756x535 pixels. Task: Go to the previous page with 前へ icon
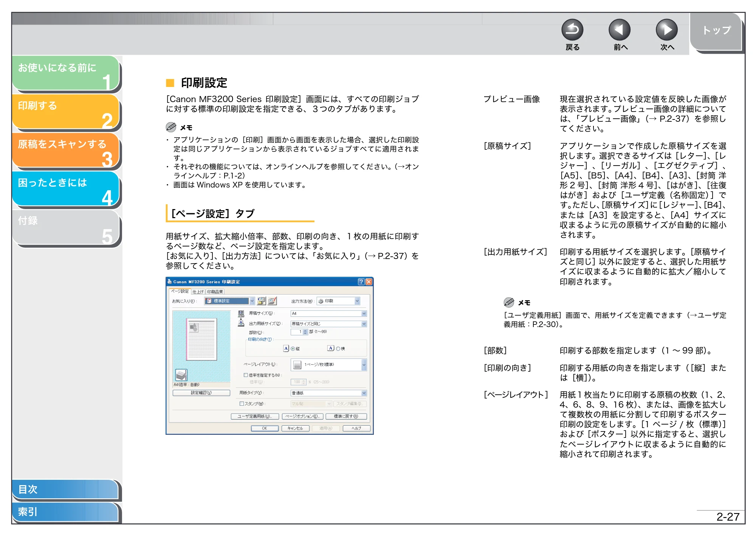click(x=620, y=30)
